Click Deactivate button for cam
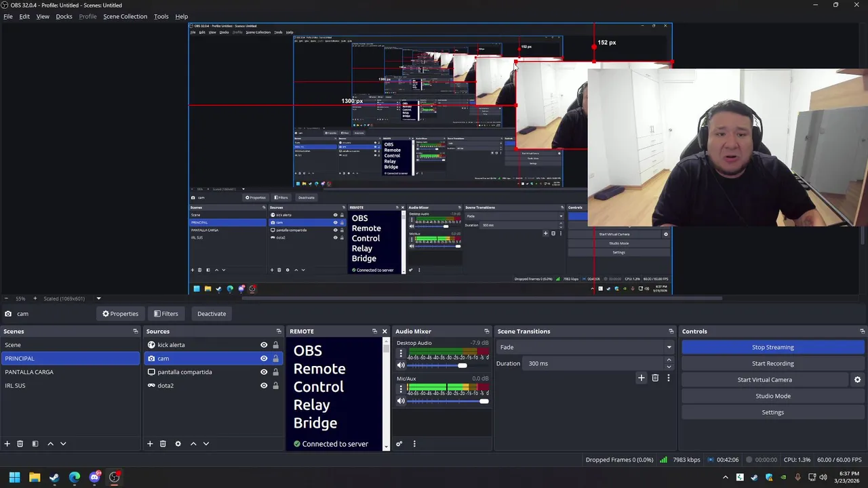 point(212,314)
